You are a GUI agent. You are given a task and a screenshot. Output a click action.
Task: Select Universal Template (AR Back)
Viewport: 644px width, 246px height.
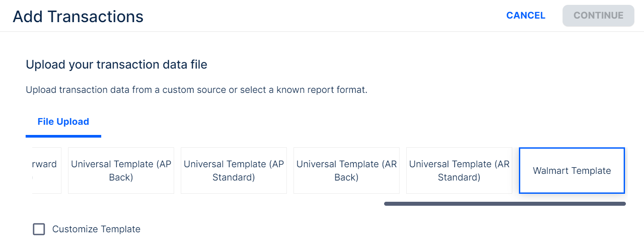346,171
